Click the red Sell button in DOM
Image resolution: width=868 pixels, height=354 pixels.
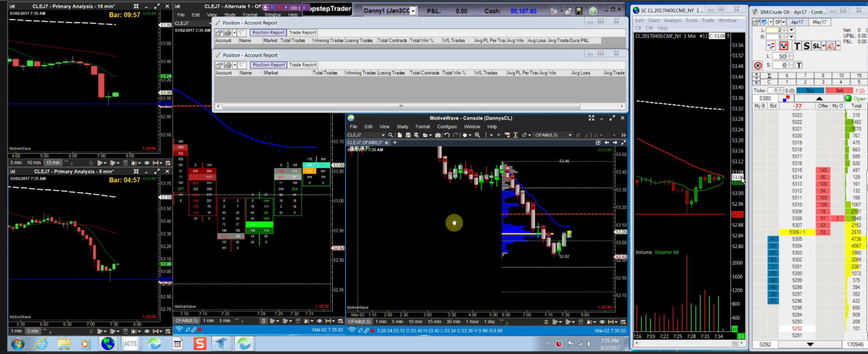(x=839, y=91)
